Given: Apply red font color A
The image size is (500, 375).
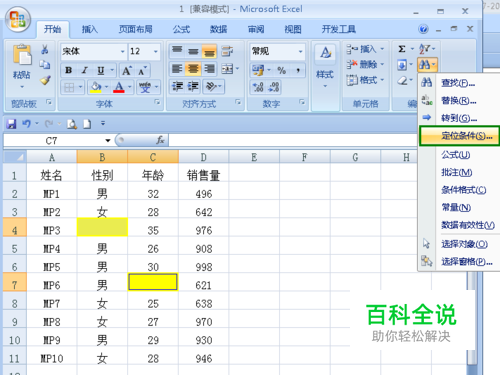Looking at the screenshot, I should coord(119,87).
